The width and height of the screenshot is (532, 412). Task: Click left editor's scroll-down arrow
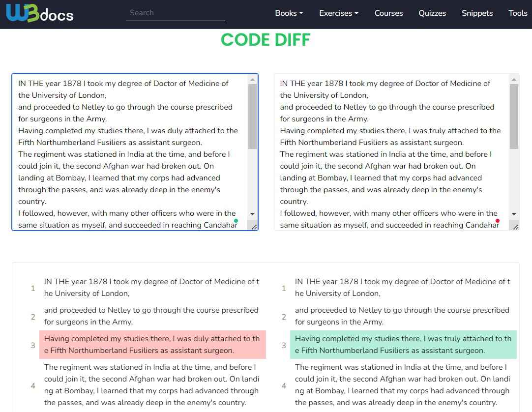pyautogui.click(x=252, y=213)
